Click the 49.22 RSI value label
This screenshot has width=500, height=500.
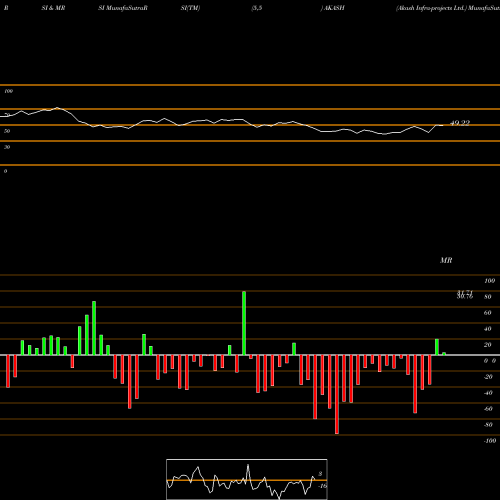click(460, 123)
